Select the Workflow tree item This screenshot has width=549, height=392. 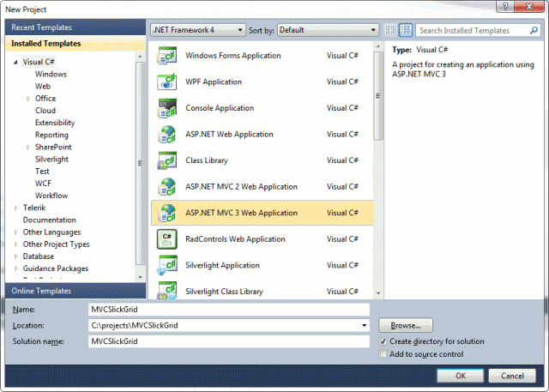point(51,196)
